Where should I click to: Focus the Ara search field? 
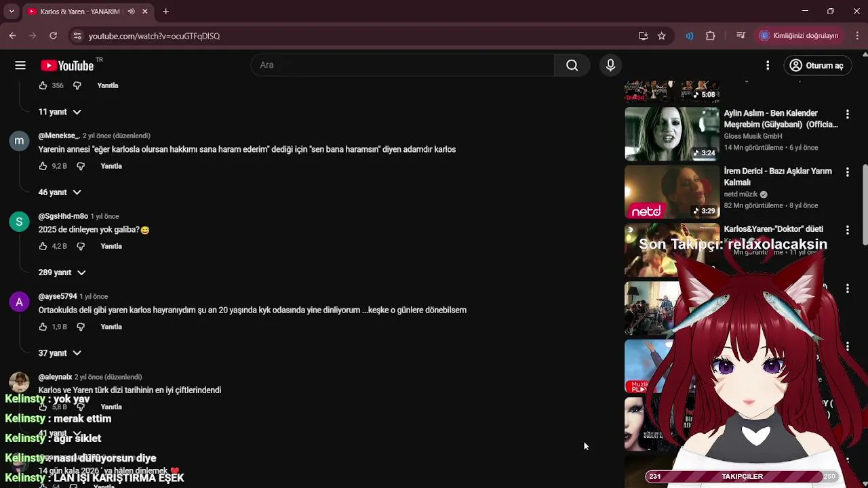403,65
